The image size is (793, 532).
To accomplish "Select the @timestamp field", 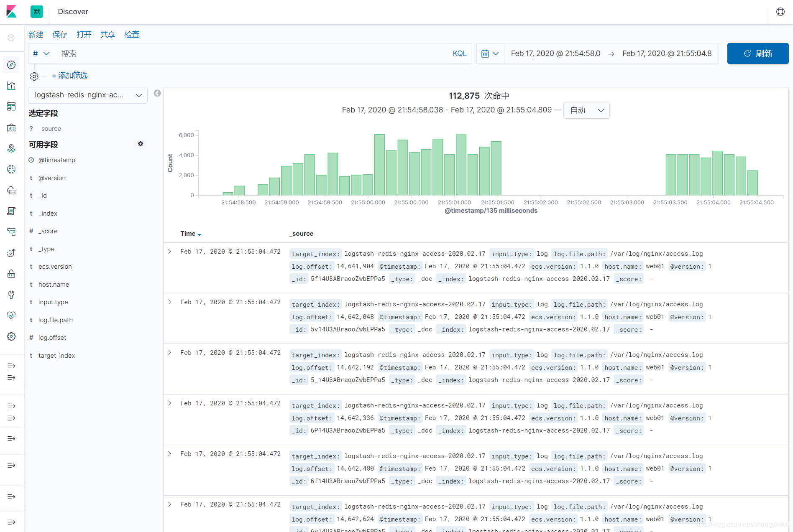I will [x=57, y=160].
